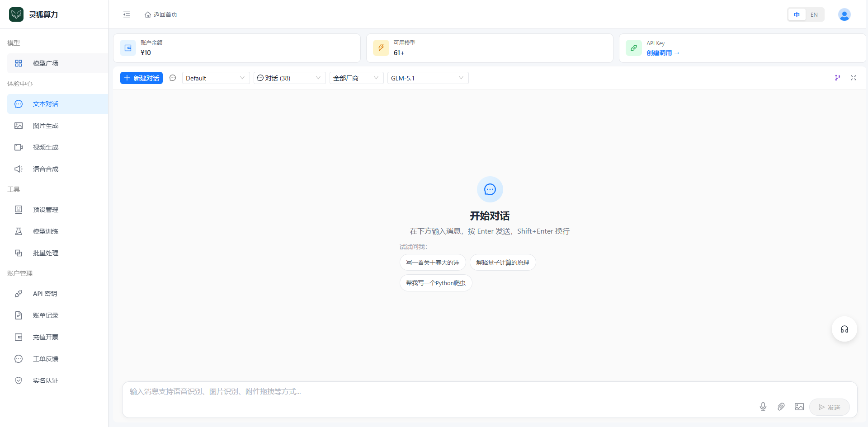Click the 批量处理 copy icon
This screenshot has width=868, height=427.
[x=19, y=253]
